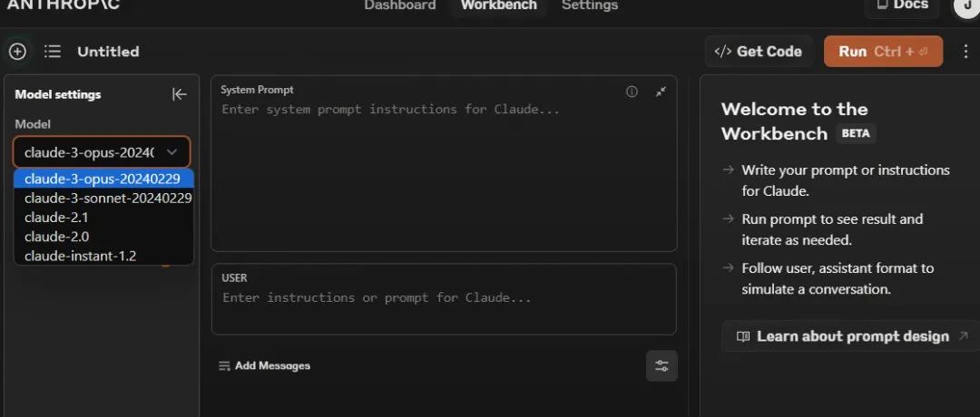The image size is (980, 417).
Task: Choose claude-2.1 model option
Action: click(x=56, y=218)
